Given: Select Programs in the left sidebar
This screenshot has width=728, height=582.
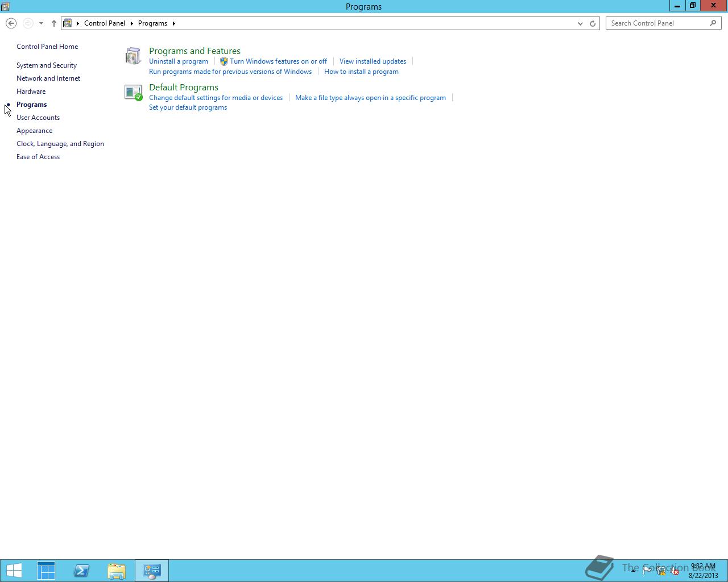Looking at the screenshot, I should (31, 105).
